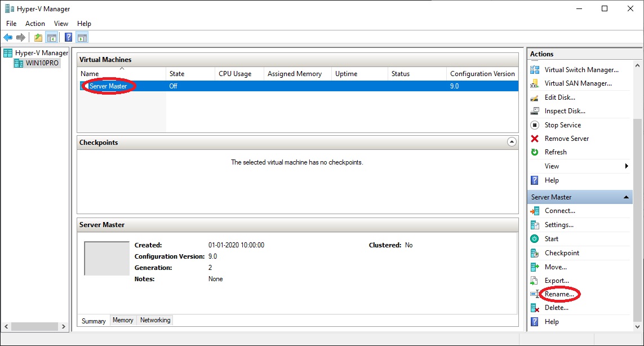
Task: Click the Actions pane scroll up arrow
Action: click(x=637, y=65)
